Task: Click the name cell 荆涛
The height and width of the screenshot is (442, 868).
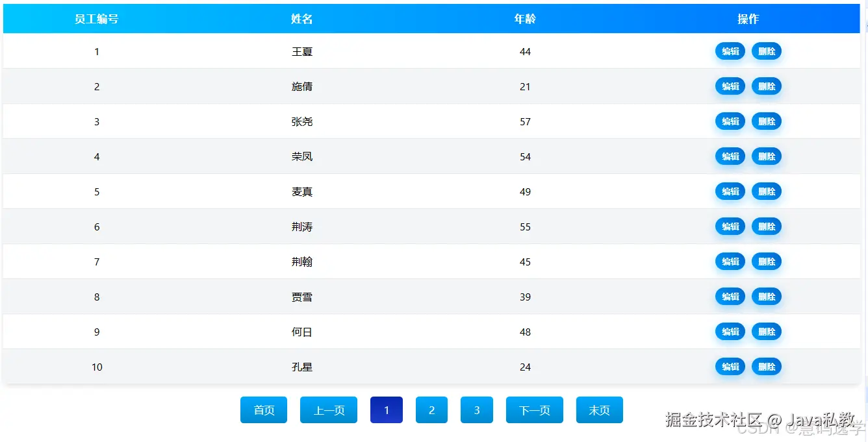Action: 302,227
